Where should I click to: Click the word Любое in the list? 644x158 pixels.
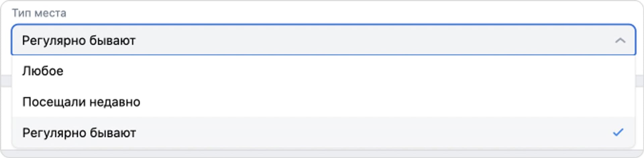coord(43,71)
